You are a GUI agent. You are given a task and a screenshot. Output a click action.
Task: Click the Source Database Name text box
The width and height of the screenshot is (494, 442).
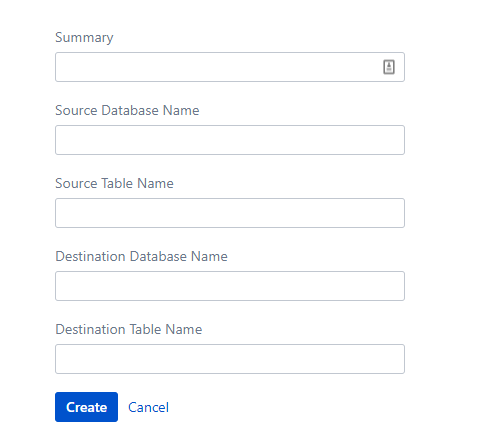230,140
